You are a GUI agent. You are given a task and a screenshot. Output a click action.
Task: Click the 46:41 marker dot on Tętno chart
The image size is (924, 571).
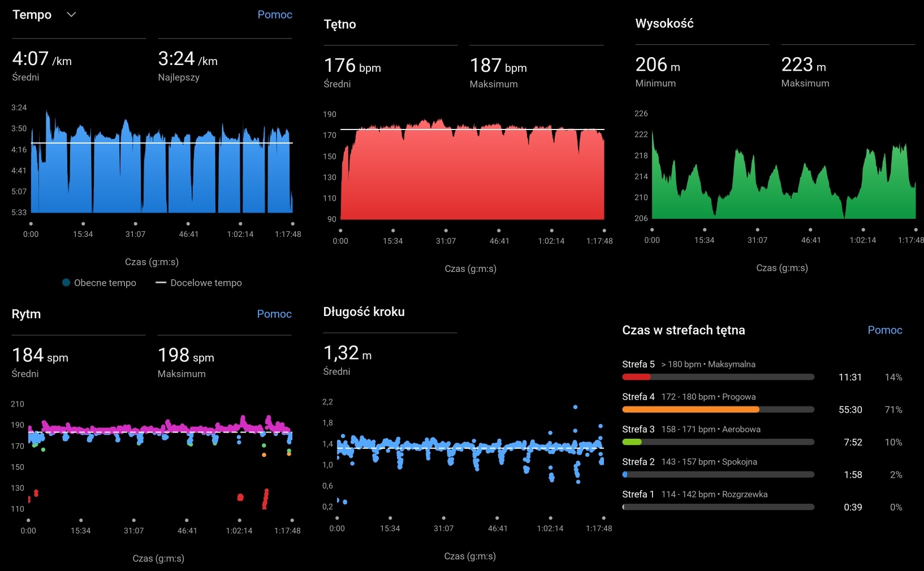coord(499,231)
